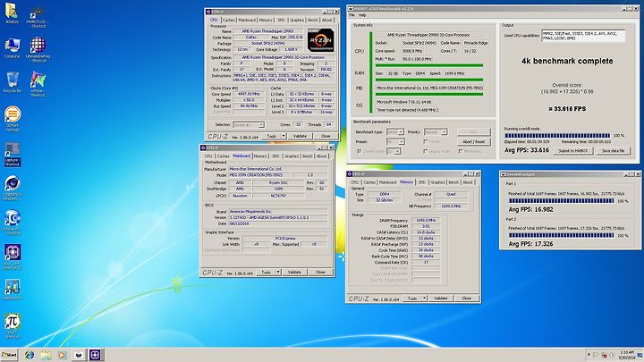The height and width of the screenshot is (362, 644).
Task: Click the volume icon in the system tray
Action: 612,355
